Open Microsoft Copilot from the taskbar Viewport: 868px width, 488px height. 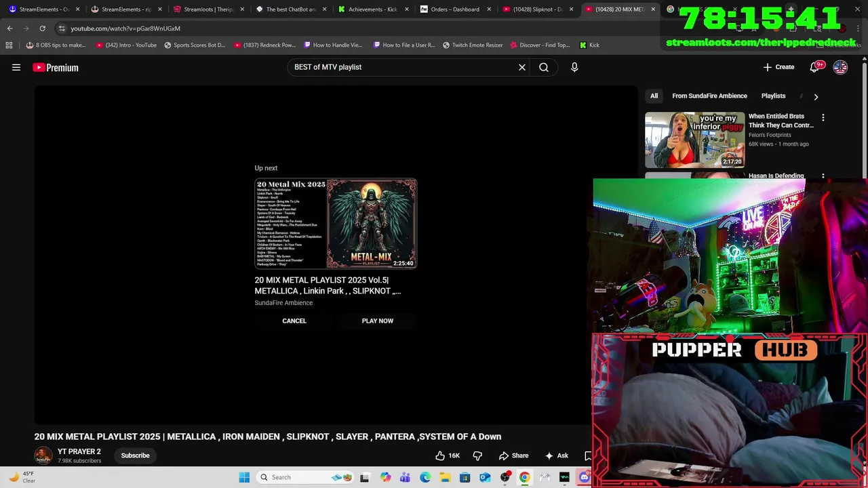[x=385, y=477]
